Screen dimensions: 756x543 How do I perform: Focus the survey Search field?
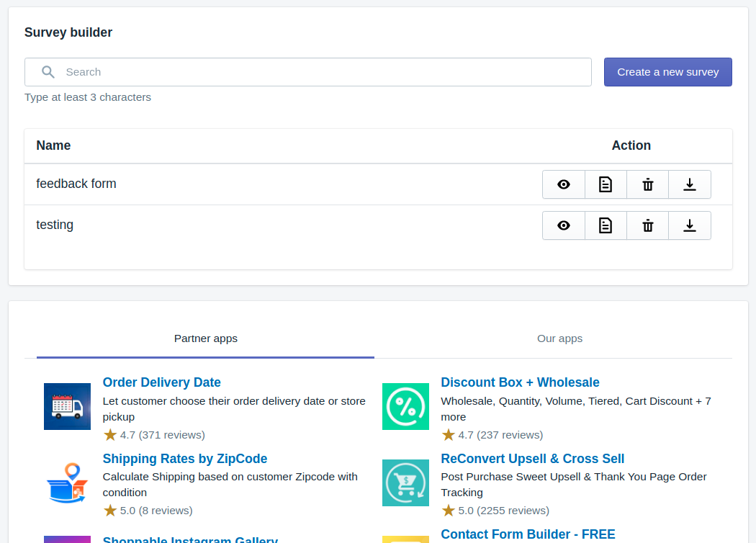tap(308, 72)
